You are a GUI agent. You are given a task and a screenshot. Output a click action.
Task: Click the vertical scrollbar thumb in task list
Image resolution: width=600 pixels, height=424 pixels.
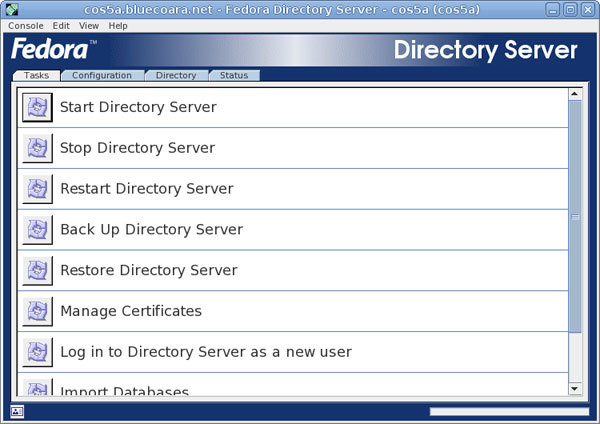tap(575, 217)
